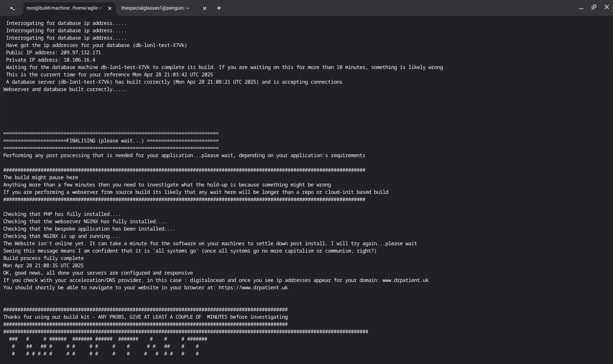Click 'The build might pause here' text
This screenshot has width=613, height=364.
click(x=41, y=178)
